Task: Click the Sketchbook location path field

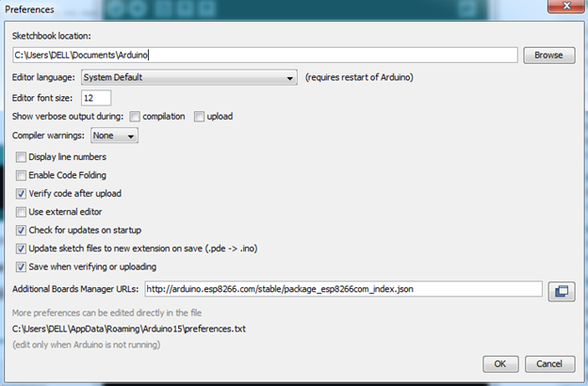Action: coord(265,56)
